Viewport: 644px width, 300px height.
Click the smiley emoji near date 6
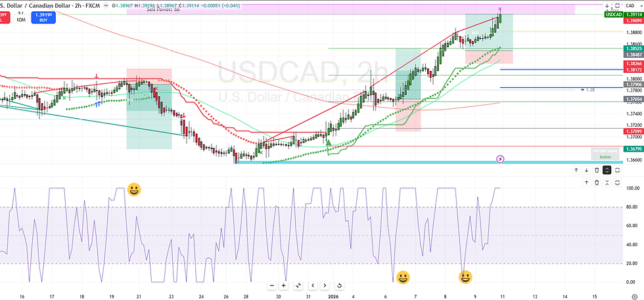(403, 278)
